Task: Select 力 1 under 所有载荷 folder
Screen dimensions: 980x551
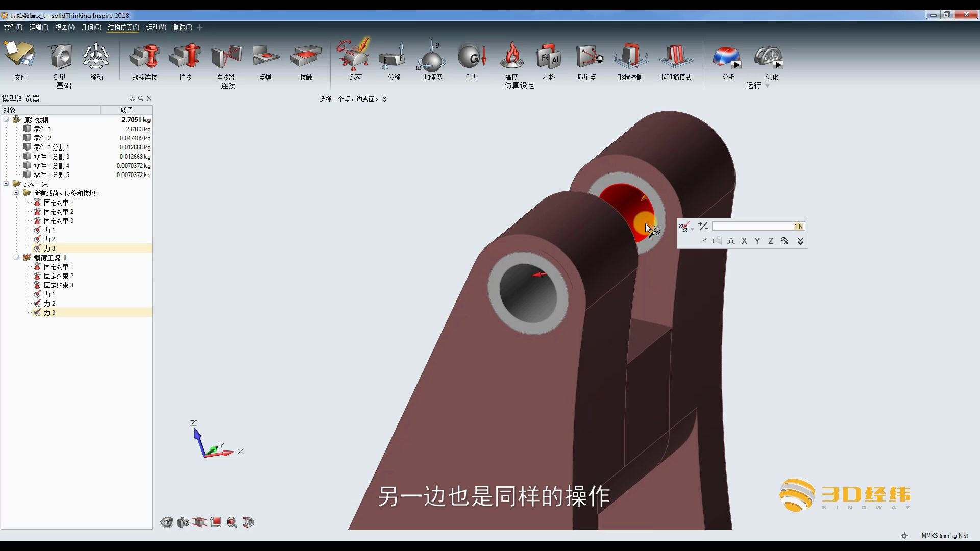Action: coord(50,230)
